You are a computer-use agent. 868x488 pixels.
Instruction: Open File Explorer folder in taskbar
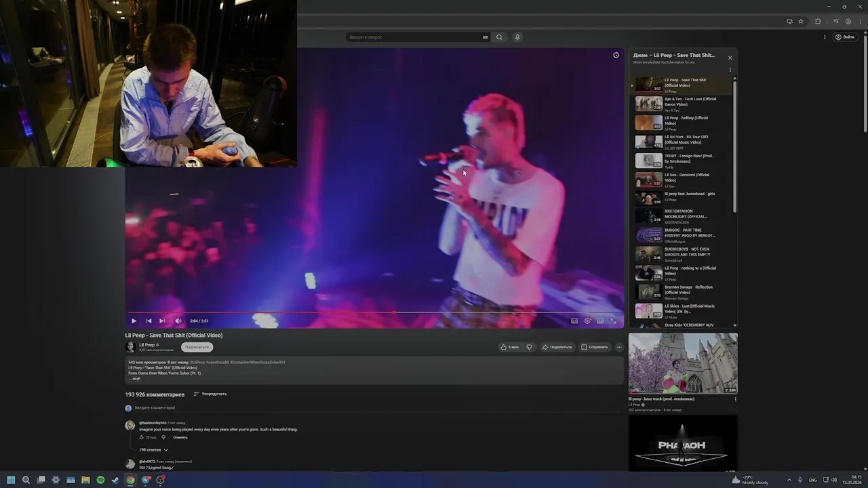85,480
